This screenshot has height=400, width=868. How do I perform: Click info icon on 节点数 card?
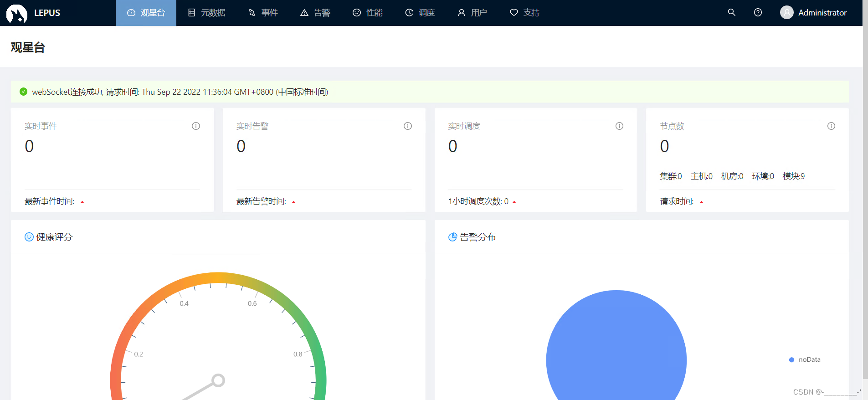831,126
